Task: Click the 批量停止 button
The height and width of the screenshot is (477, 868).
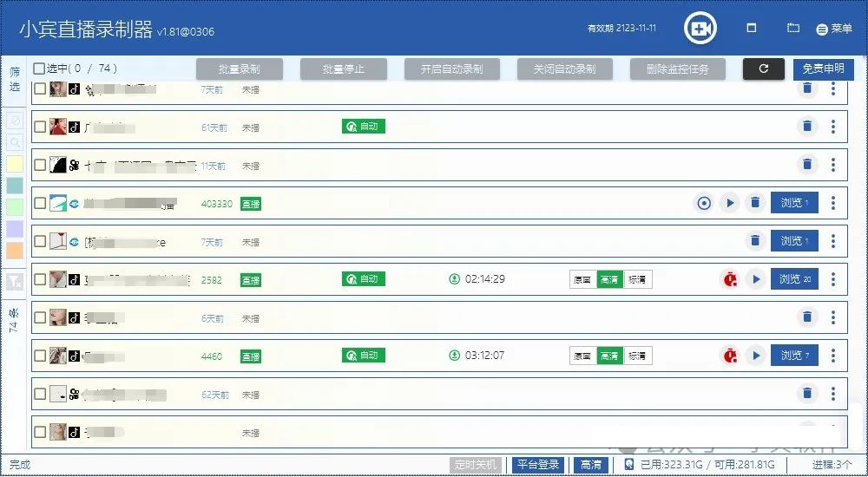Action: 344,69
